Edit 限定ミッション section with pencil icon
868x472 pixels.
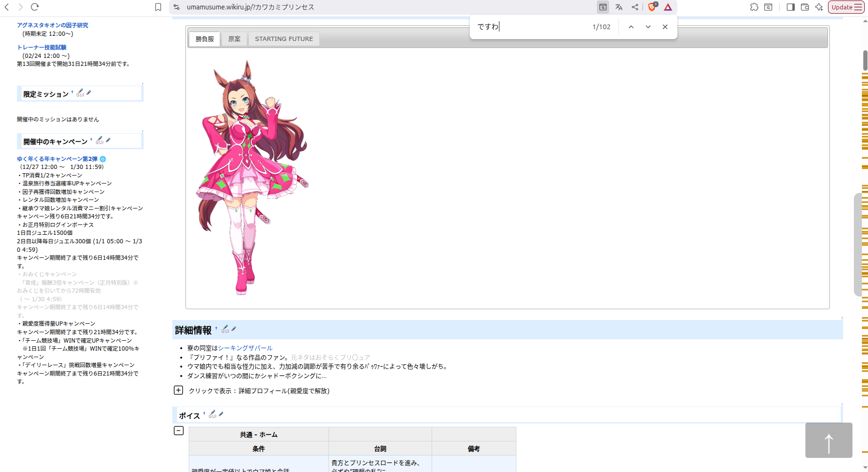tap(89, 93)
